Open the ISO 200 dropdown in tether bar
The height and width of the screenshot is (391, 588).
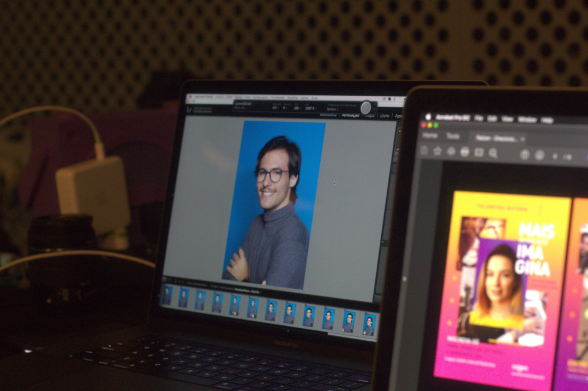coord(297,108)
